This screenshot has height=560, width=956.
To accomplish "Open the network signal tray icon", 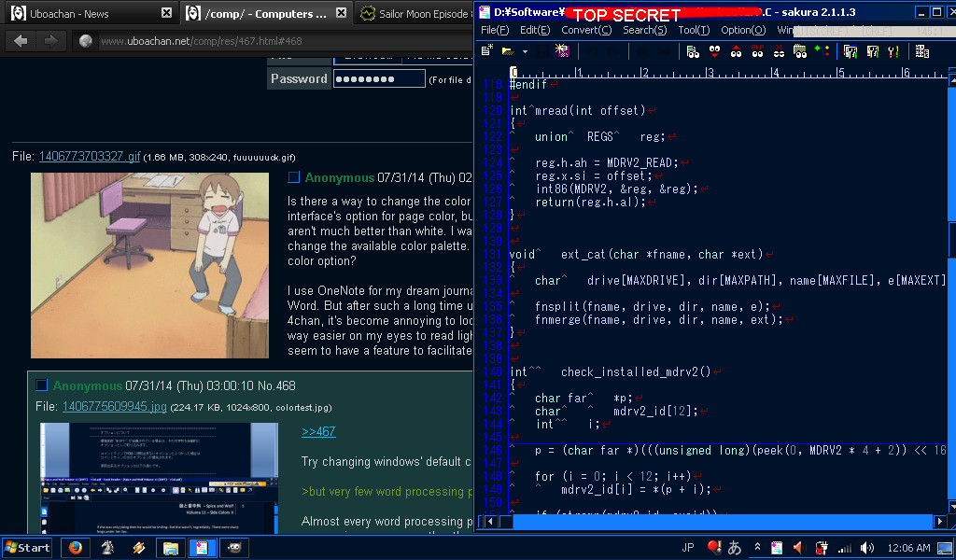I will click(x=844, y=548).
